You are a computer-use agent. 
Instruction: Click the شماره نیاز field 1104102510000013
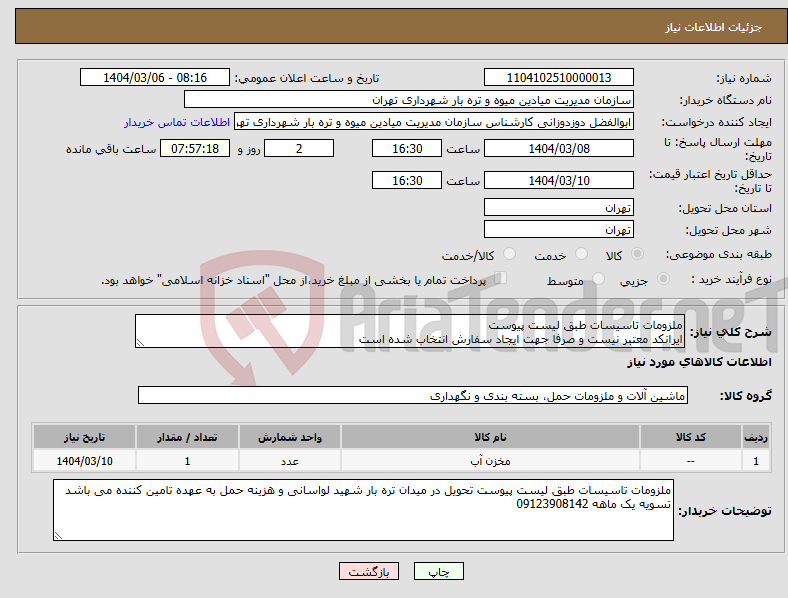(x=559, y=77)
